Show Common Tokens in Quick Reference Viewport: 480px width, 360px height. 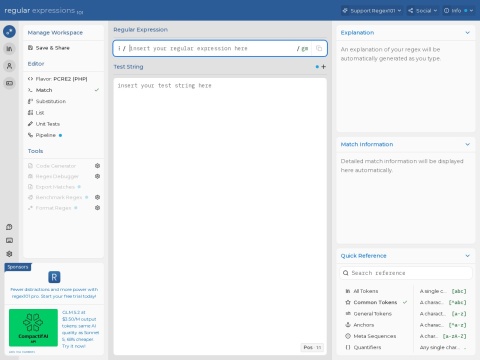pos(376,302)
